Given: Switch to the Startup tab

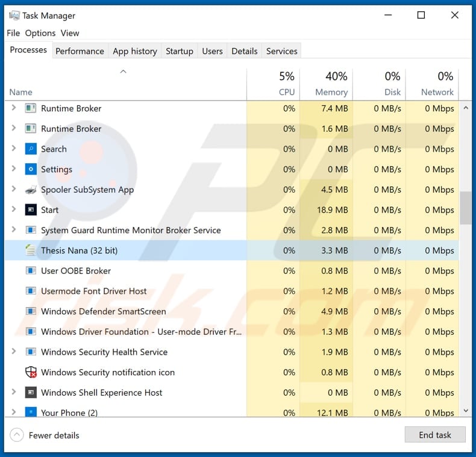Looking at the screenshot, I should point(180,51).
